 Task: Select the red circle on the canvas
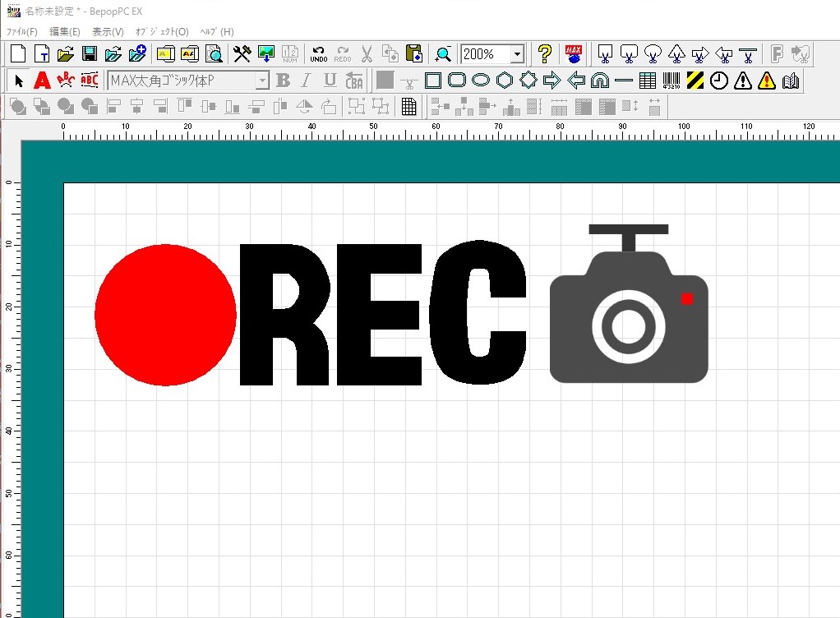pos(165,314)
